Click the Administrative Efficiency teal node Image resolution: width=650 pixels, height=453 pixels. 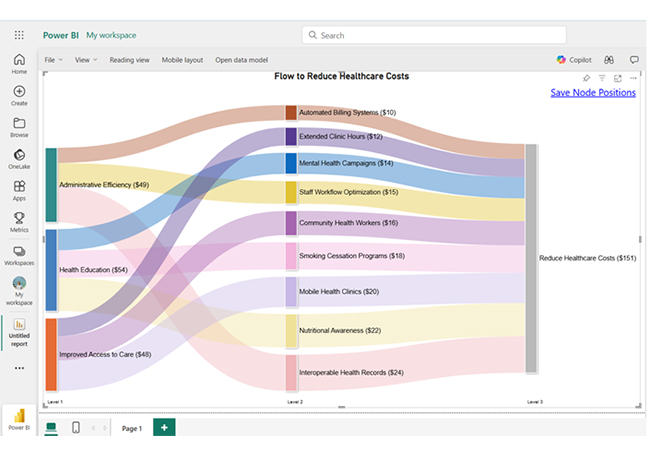(x=51, y=185)
